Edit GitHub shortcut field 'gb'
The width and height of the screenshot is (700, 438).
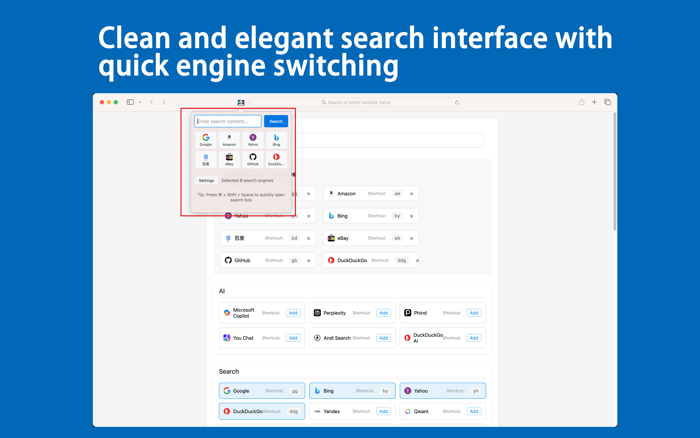294,260
